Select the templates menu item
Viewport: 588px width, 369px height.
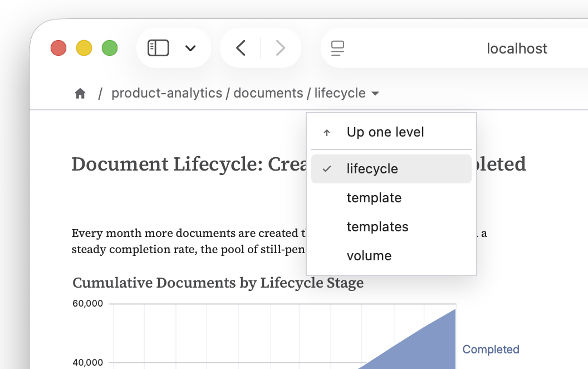(x=391, y=227)
